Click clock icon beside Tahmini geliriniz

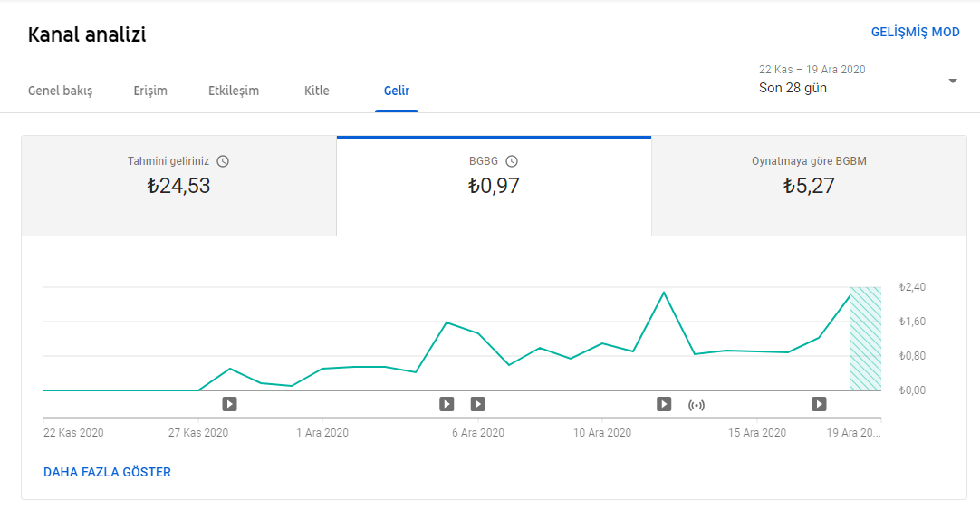(x=223, y=161)
